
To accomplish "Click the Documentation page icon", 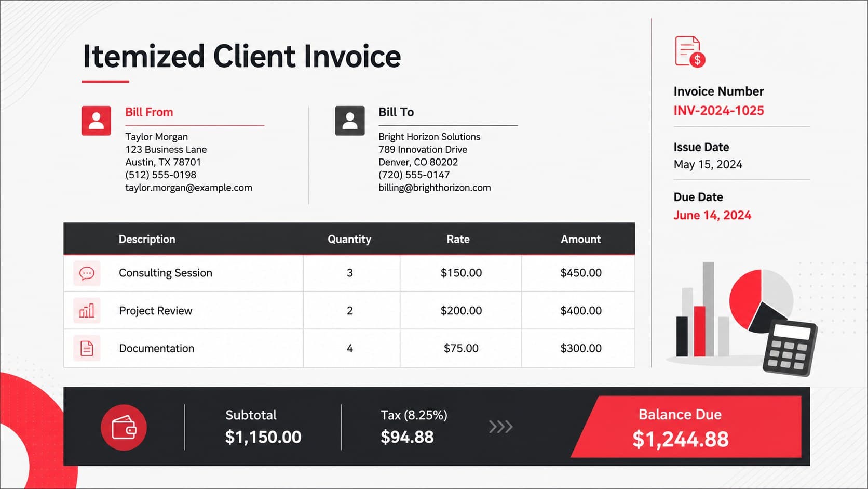I will [87, 348].
